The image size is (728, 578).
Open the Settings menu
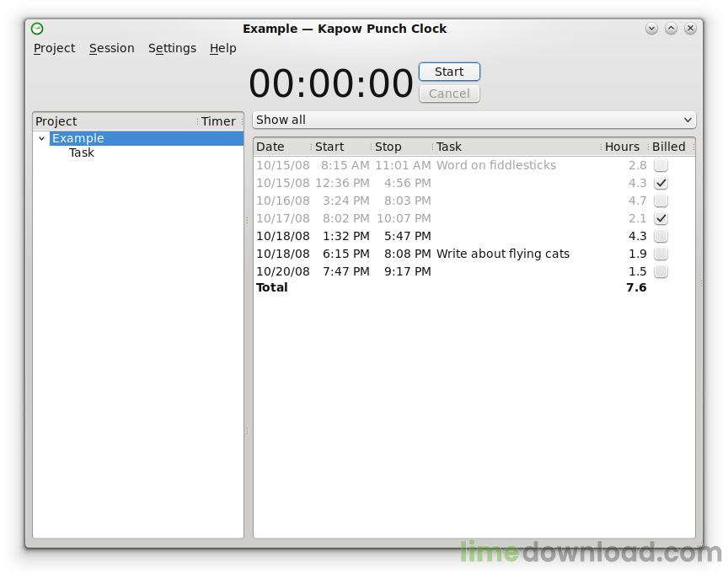point(172,48)
